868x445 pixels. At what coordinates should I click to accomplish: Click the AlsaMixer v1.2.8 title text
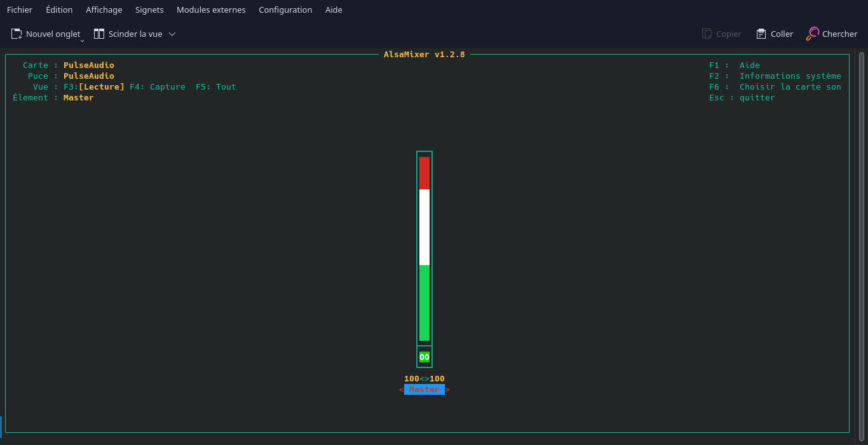(x=424, y=55)
